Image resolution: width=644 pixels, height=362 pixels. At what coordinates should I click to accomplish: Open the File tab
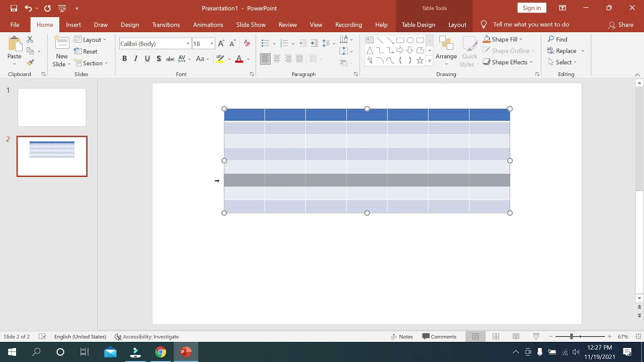click(x=15, y=25)
